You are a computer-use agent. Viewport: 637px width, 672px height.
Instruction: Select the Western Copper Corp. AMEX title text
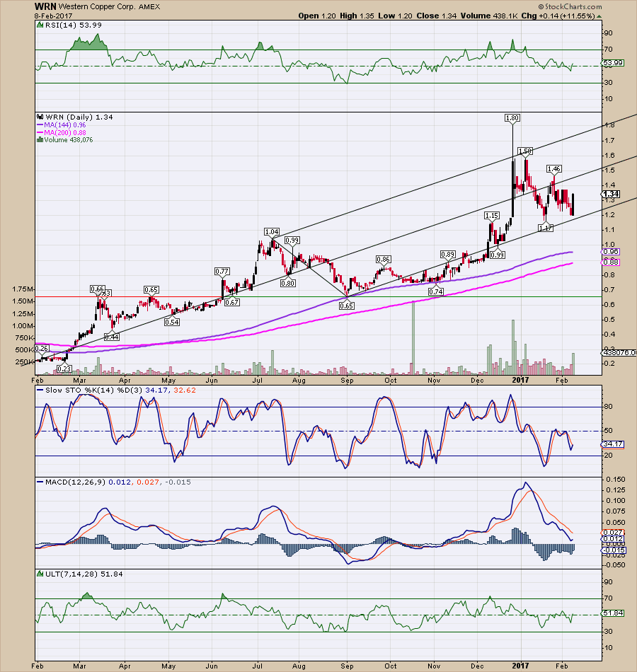[x=110, y=7]
